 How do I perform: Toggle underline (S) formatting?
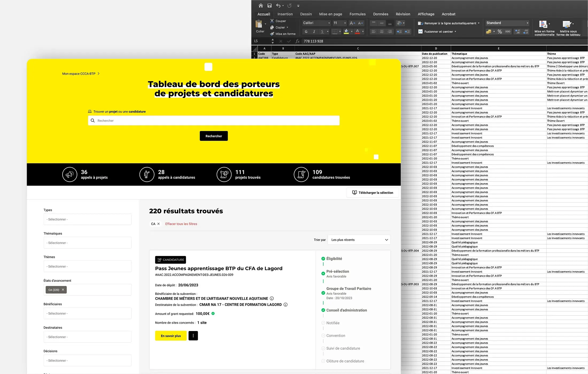[x=322, y=32]
